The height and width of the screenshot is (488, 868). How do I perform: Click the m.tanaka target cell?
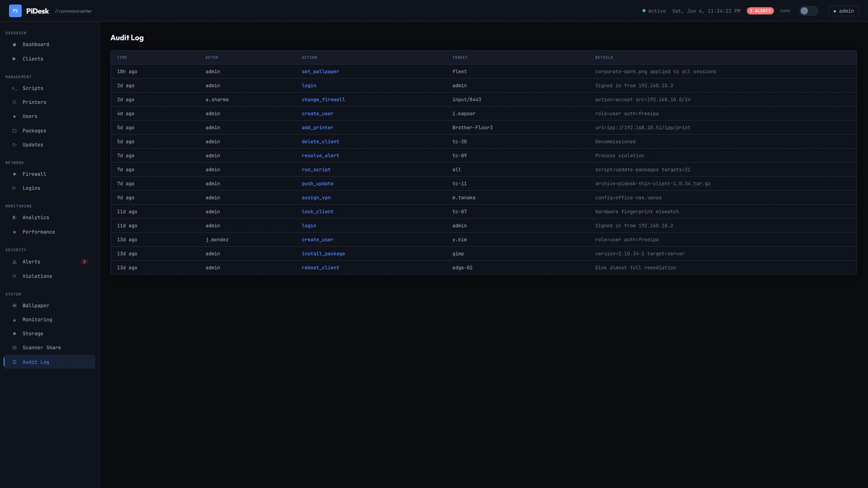[464, 198]
